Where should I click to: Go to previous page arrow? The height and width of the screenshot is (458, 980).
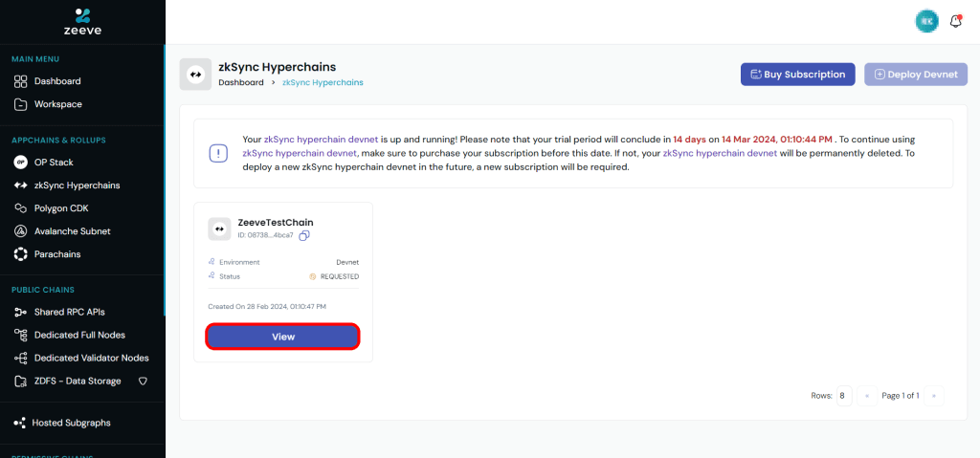click(x=867, y=396)
